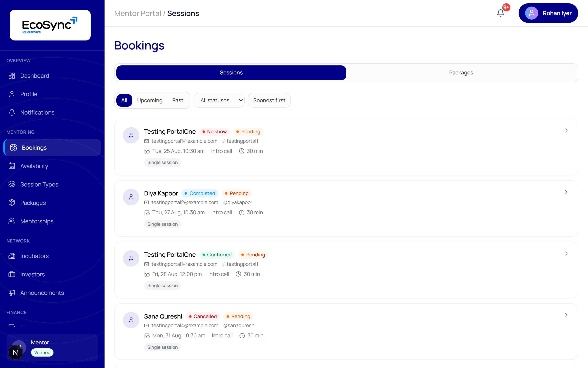588x368 pixels.
Task: Click the @sanaqureshi handle text
Action: tap(239, 325)
